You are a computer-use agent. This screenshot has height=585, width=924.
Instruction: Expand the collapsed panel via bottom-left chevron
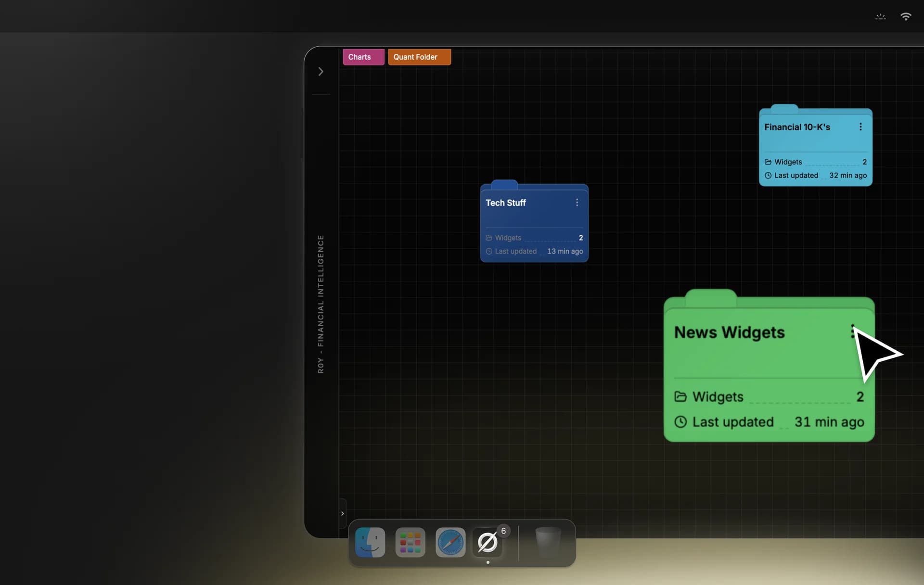tap(342, 513)
